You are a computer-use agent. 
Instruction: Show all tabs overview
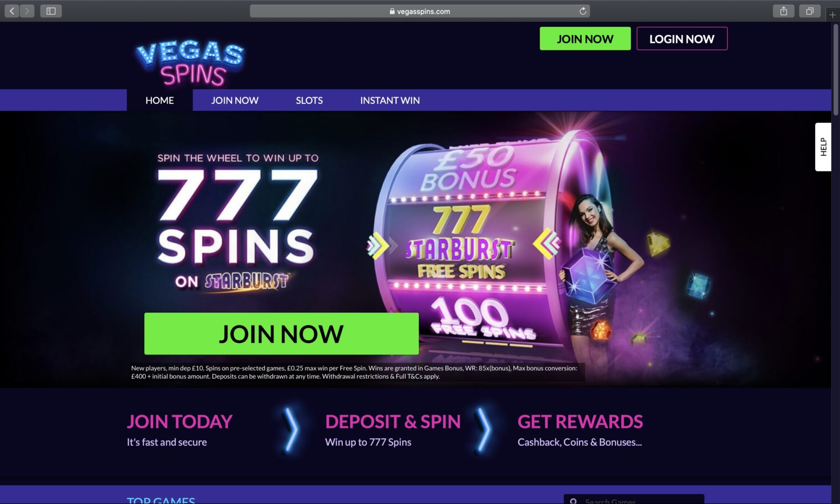(810, 11)
